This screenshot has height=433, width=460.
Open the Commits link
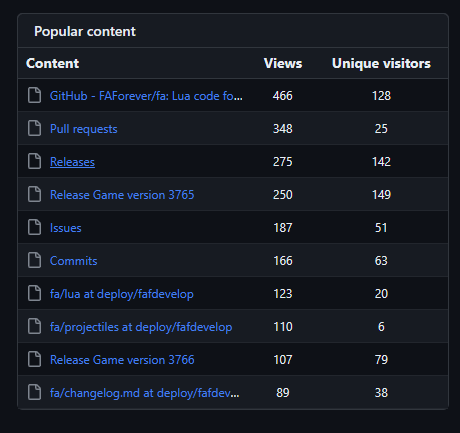pos(73,261)
